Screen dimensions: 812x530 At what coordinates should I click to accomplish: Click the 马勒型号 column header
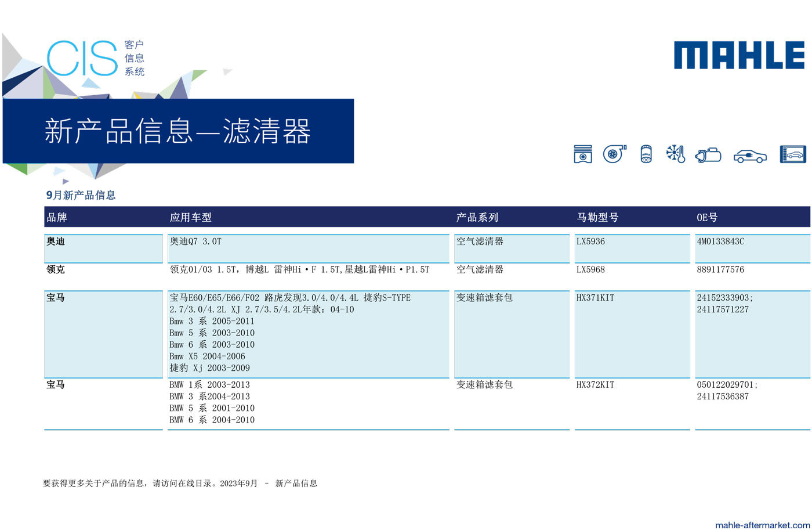(x=597, y=217)
